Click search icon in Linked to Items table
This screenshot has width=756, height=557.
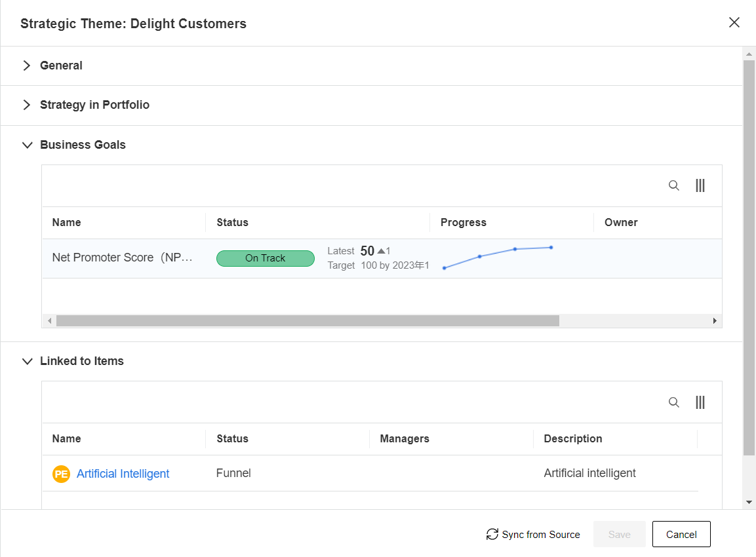(673, 402)
